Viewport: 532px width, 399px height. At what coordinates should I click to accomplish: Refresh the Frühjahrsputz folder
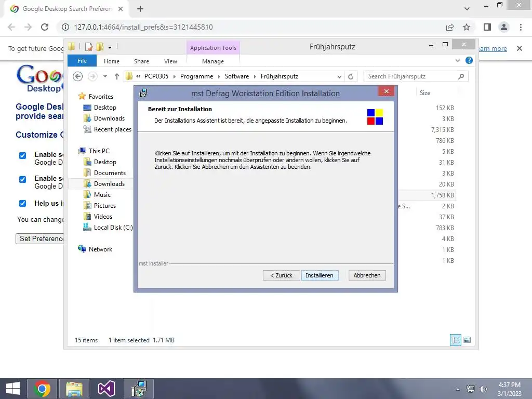pos(351,77)
